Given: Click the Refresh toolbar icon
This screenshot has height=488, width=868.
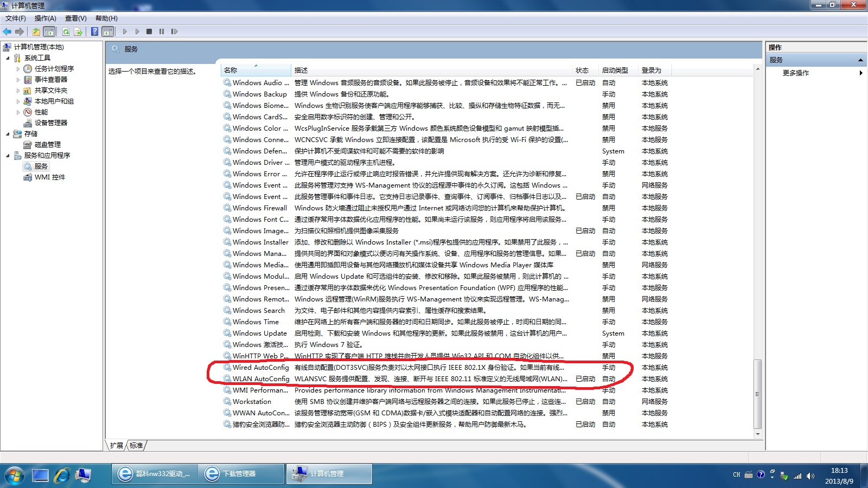Looking at the screenshot, I should tap(66, 31).
